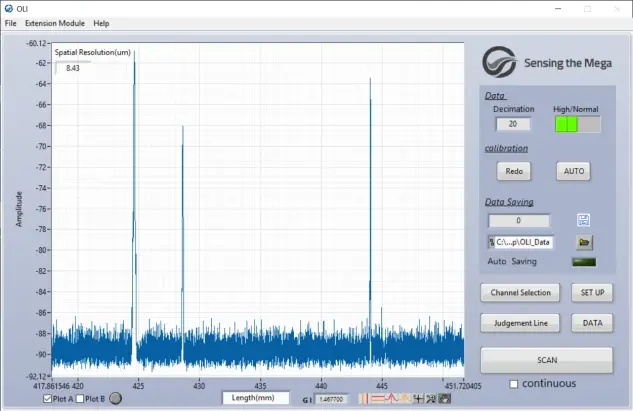Toggle the High/Normal green switch
The width and height of the screenshot is (633, 411).
[x=577, y=124]
